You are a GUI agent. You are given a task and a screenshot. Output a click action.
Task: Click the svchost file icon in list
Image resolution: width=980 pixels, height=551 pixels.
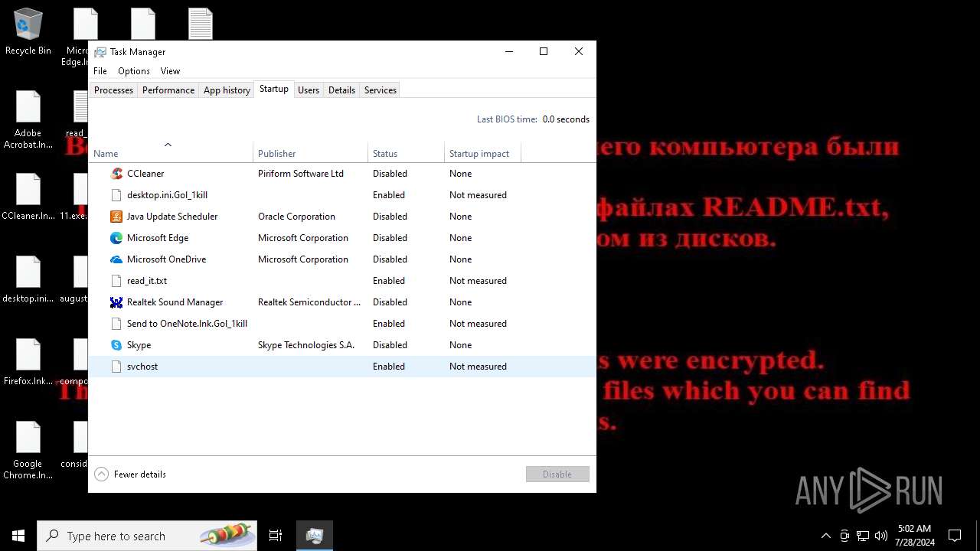[116, 367]
